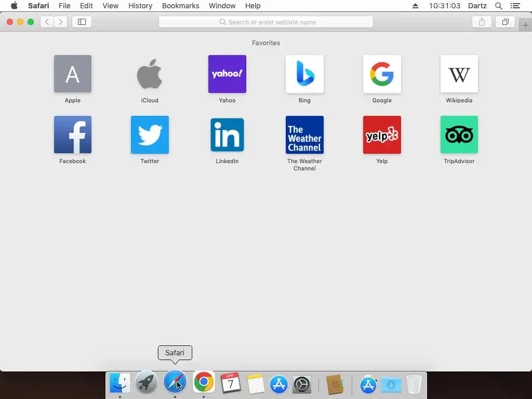Close the Safari window with red button
This screenshot has height=399, width=532.
(x=10, y=22)
